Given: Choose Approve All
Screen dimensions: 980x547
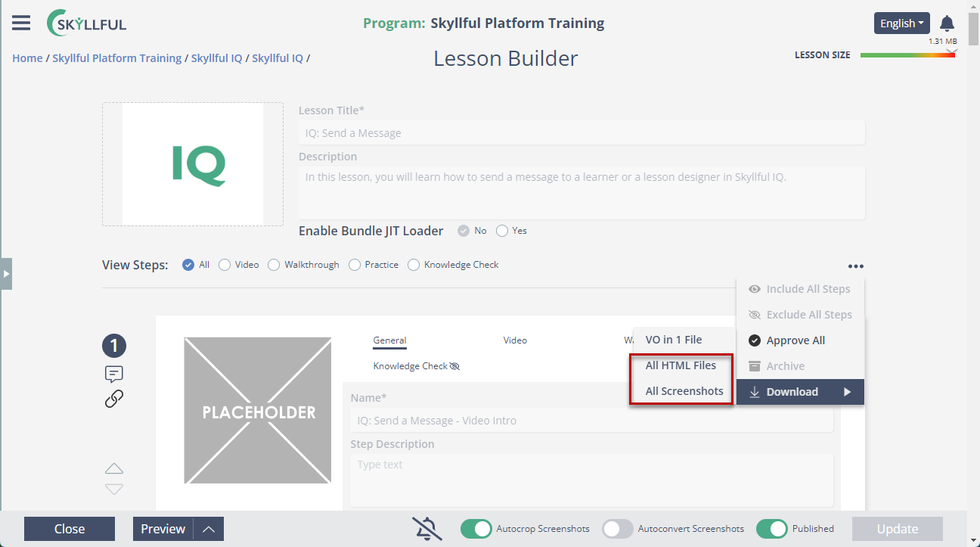Looking at the screenshot, I should click(800, 340).
